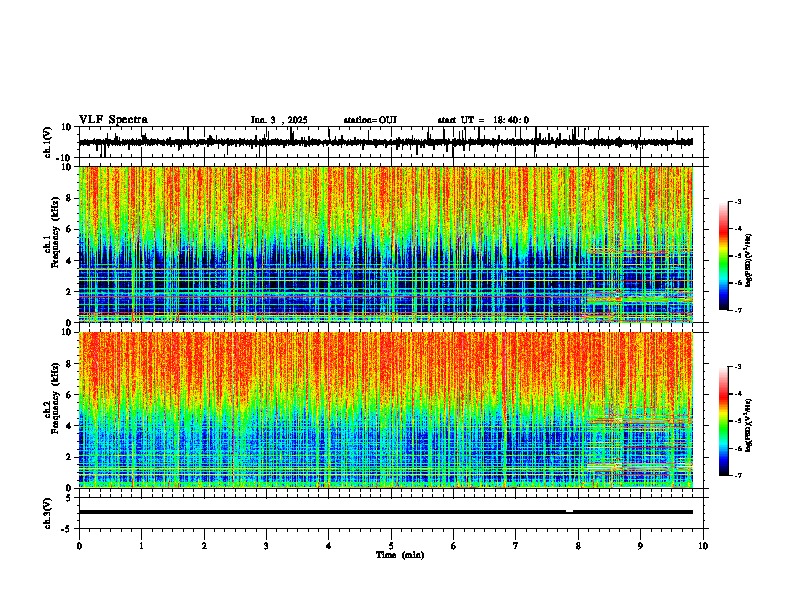Click the time axis tick label "1"
Screen dimensions: 792x612
click(x=142, y=546)
